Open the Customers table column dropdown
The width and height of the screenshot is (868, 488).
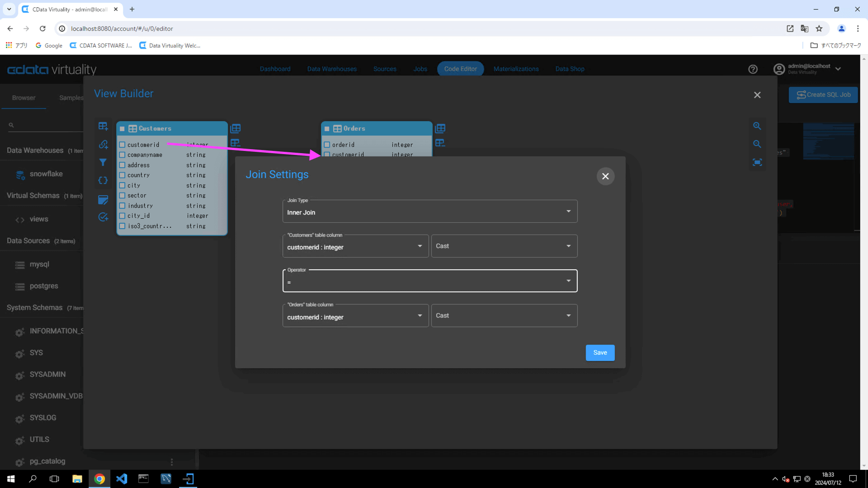[x=355, y=246]
